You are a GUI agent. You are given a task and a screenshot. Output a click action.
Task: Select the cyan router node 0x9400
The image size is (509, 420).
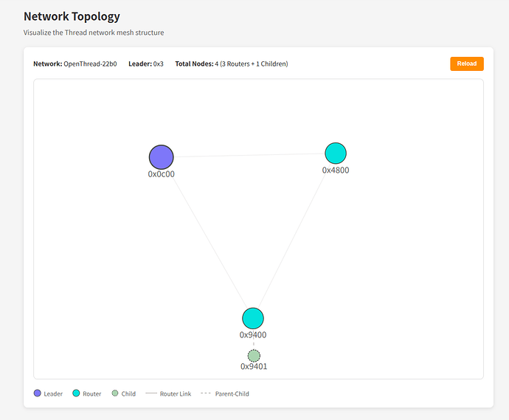(253, 318)
